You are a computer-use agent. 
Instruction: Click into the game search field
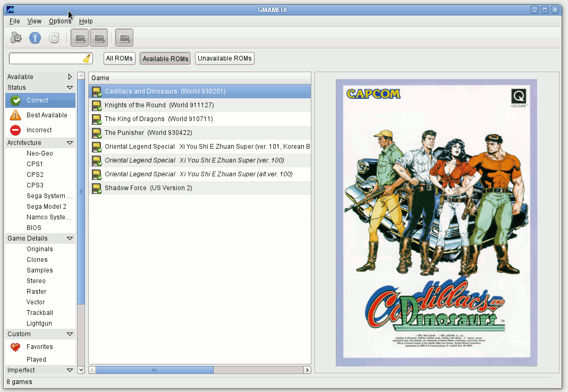coord(46,58)
